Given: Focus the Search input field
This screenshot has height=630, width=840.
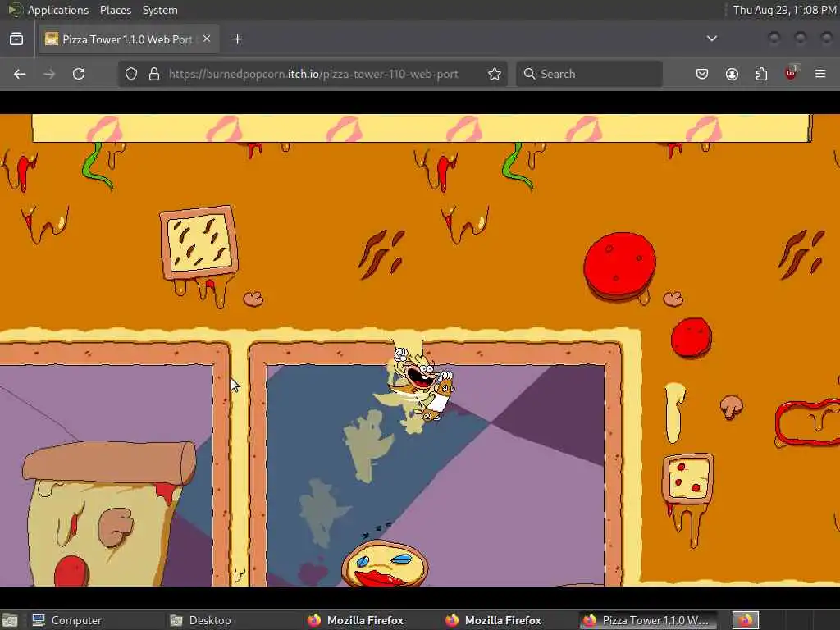Looking at the screenshot, I should click(589, 74).
